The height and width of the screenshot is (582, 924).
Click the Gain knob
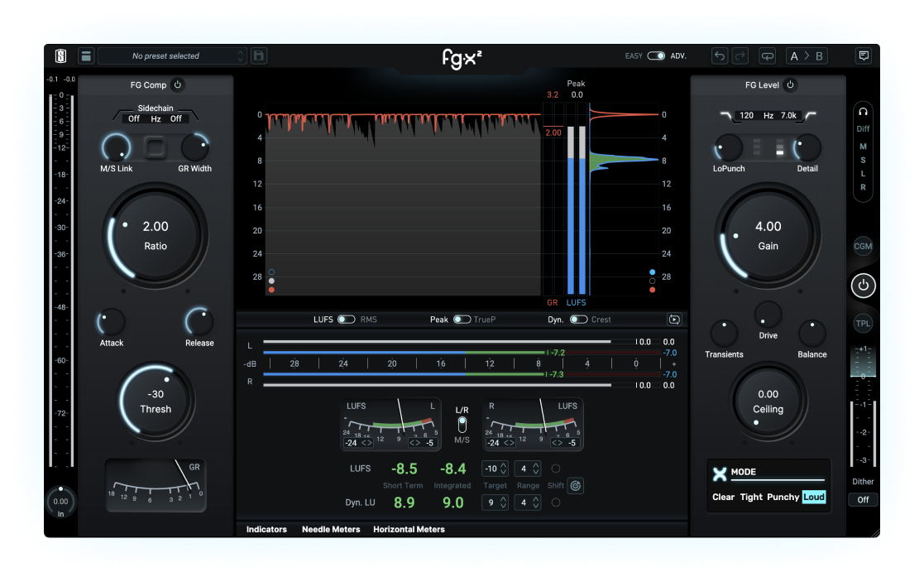pos(768,236)
